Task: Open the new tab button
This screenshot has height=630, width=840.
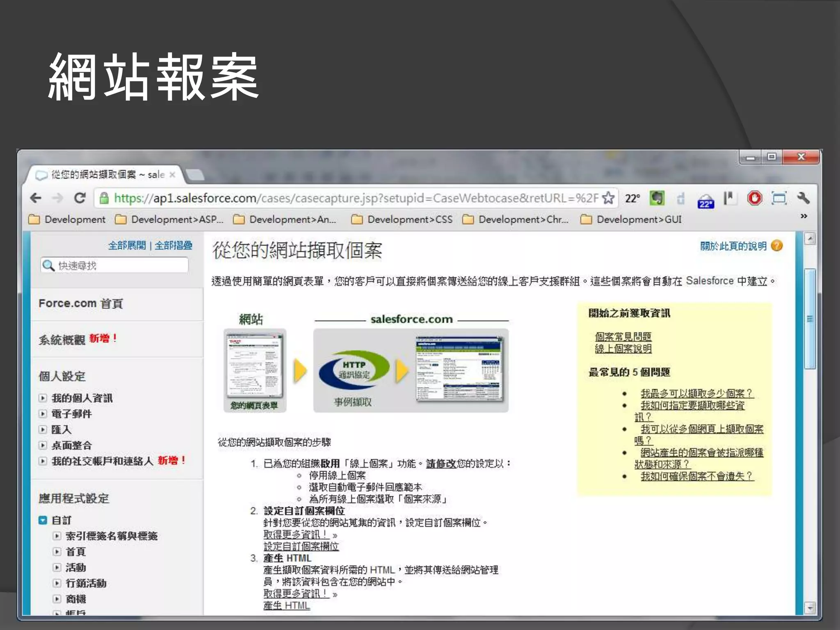Action: pyautogui.click(x=195, y=175)
